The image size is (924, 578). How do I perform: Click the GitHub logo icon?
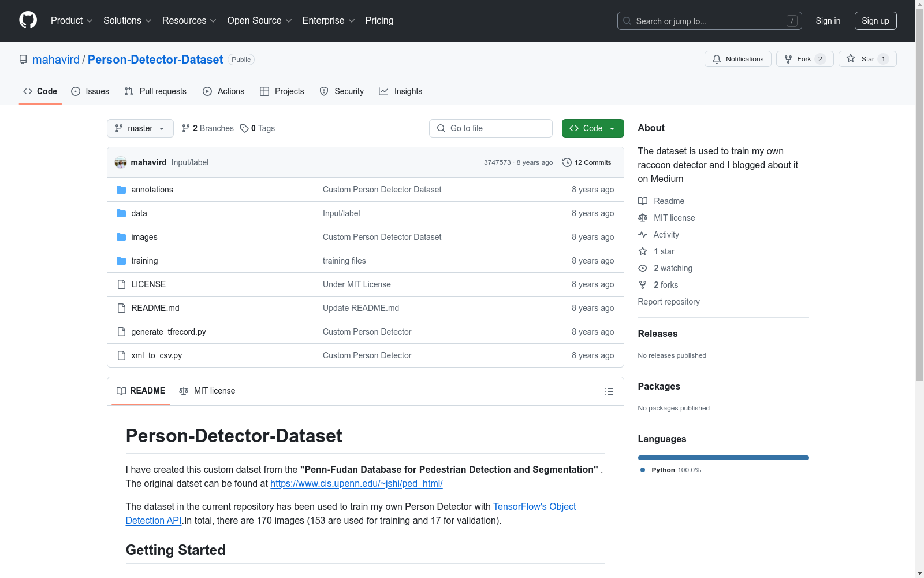tap(28, 20)
